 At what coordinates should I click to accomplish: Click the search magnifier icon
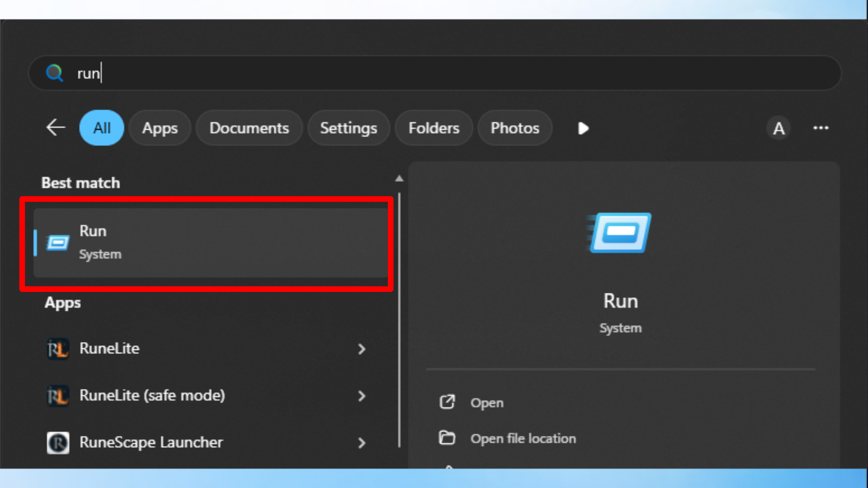tap(54, 73)
